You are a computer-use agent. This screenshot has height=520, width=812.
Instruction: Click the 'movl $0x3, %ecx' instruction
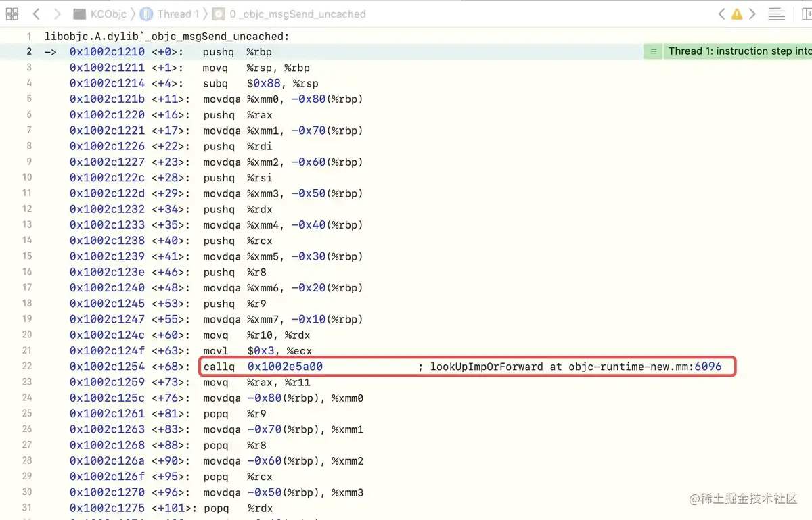(x=257, y=351)
